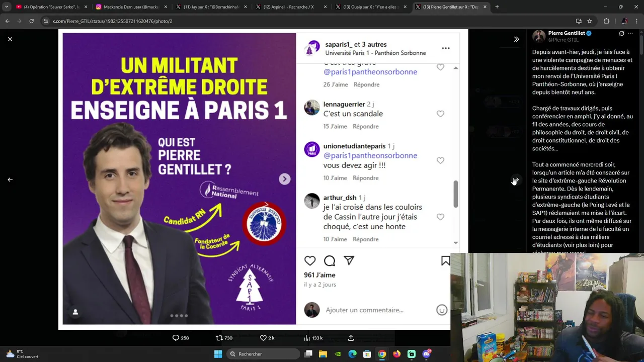Screen dimensions: 644x362
Task: Click the Chrome forward arrow
Action: (19, 21)
